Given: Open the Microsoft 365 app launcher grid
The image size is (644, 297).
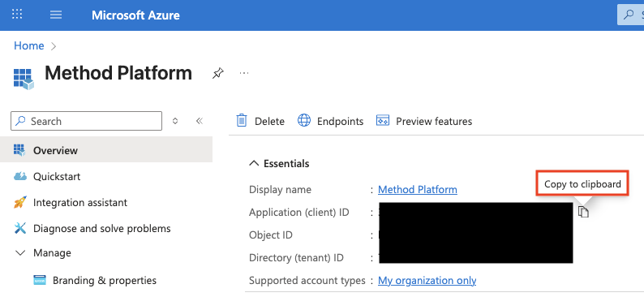Looking at the screenshot, I should pyautogui.click(x=17, y=15).
